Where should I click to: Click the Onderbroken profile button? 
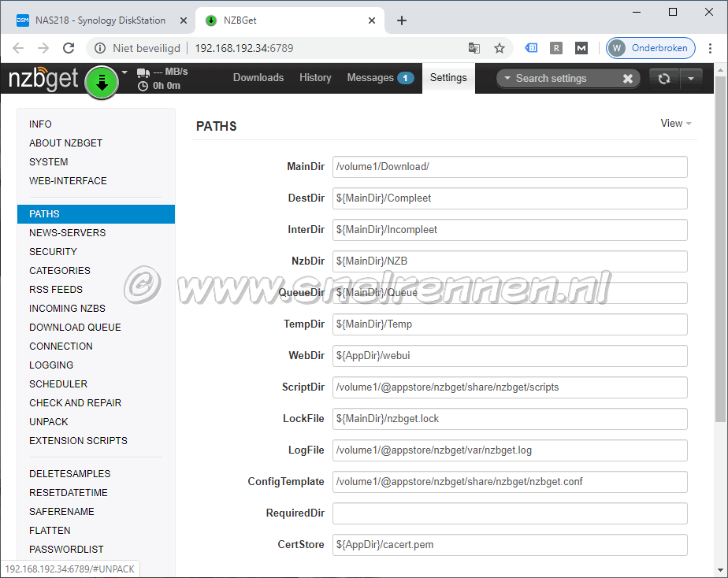pyautogui.click(x=651, y=48)
